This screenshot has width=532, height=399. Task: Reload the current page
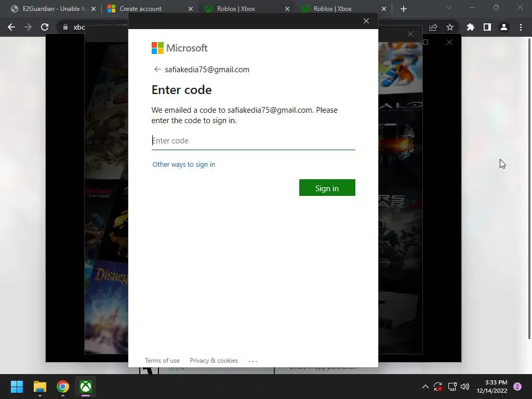click(45, 27)
